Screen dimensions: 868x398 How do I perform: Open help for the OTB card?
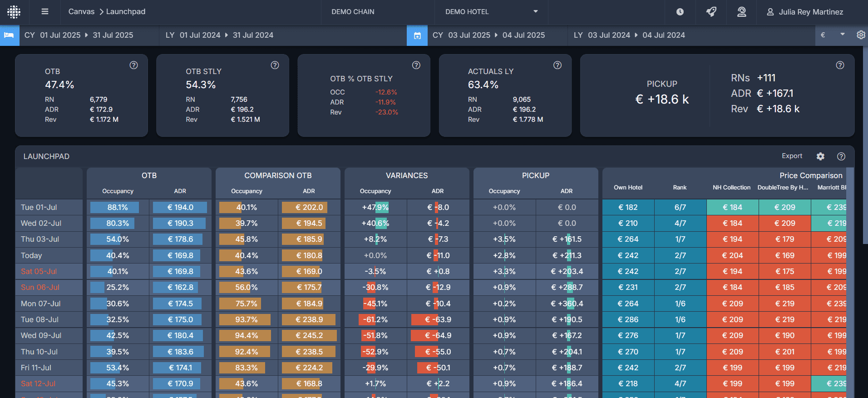[x=133, y=65]
